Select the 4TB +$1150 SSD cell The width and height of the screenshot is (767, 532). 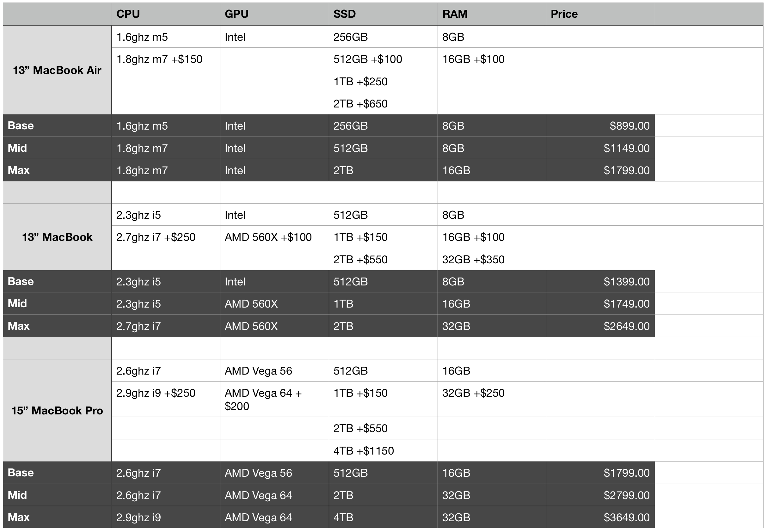click(383, 450)
